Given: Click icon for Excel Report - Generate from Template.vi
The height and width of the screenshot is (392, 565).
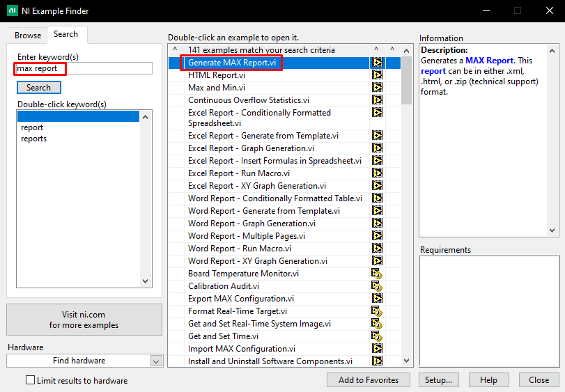Looking at the screenshot, I should [378, 136].
